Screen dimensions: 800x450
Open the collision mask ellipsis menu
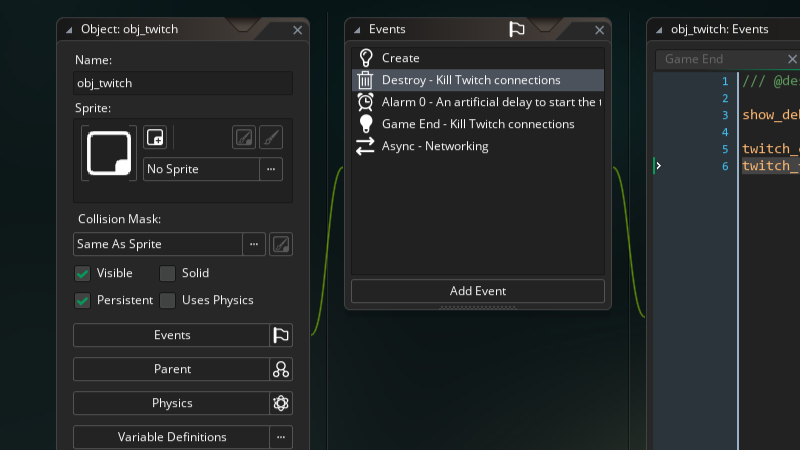pos(255,244)
